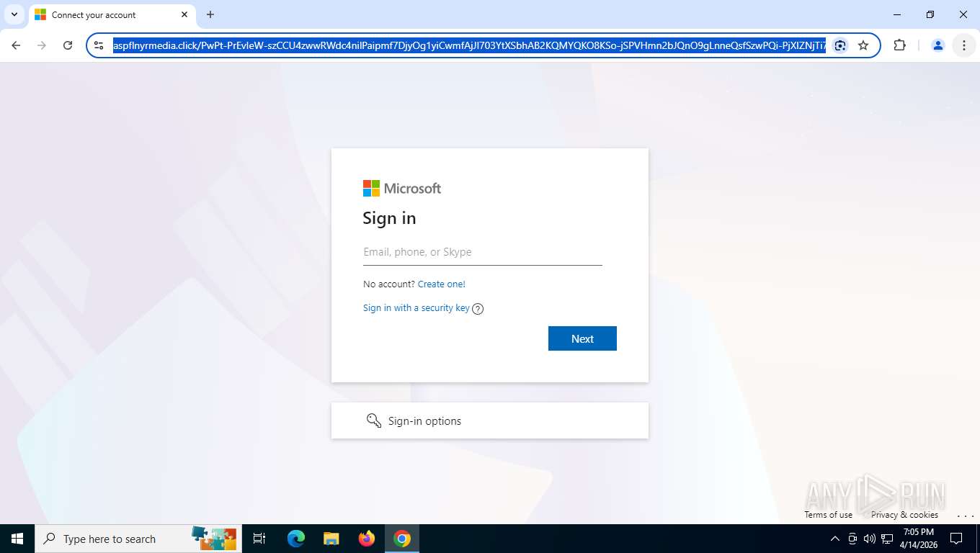Click the Privacy & cookies link

(x=904, y=515)
